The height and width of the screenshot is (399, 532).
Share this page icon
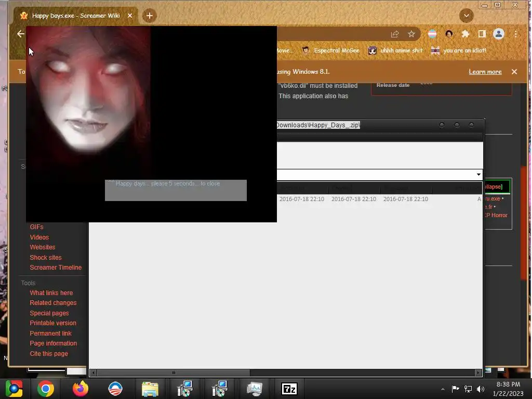(395, 34)
